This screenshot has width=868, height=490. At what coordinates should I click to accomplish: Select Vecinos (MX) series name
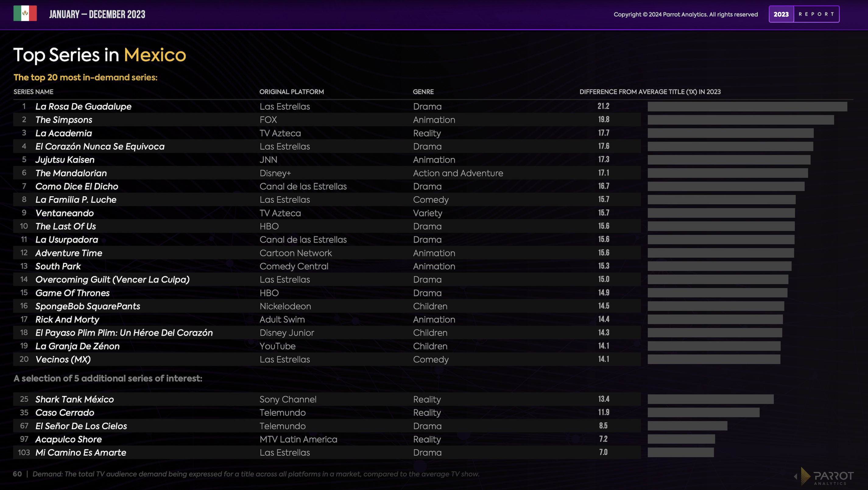coord(63,359)
